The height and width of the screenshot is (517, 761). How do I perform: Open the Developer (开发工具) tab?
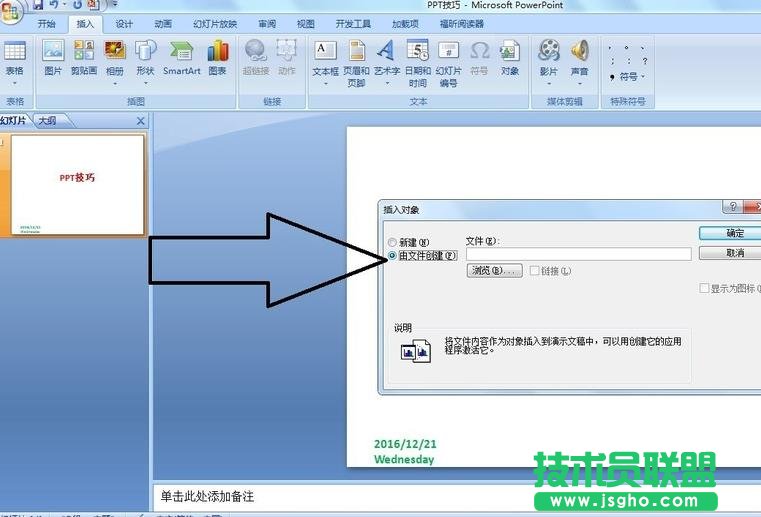pyautogui.click(x=353, y=24)
